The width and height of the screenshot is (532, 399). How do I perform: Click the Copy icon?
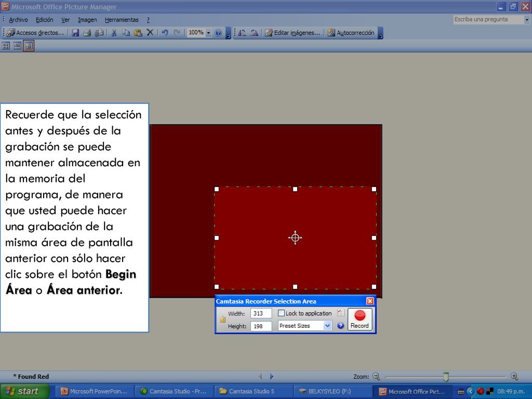click(x=126, y=33)
